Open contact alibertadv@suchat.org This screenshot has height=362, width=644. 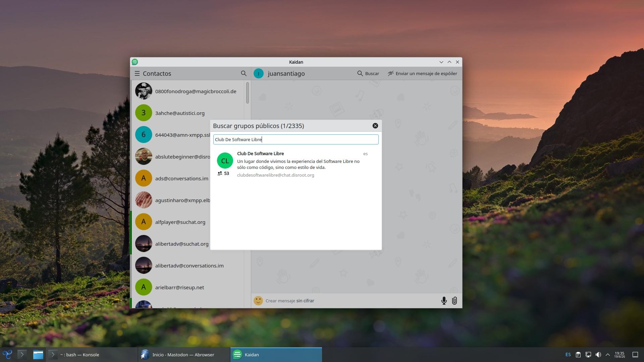171,244
